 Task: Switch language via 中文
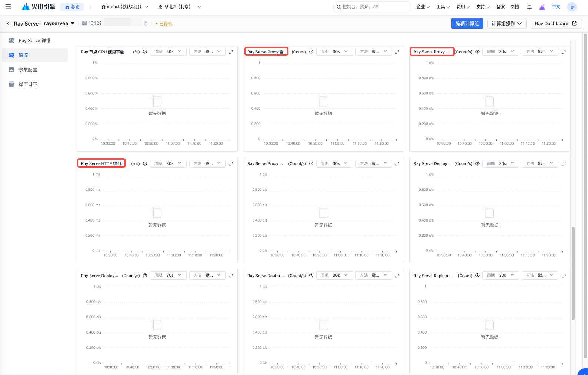click(x=556, y=7)
